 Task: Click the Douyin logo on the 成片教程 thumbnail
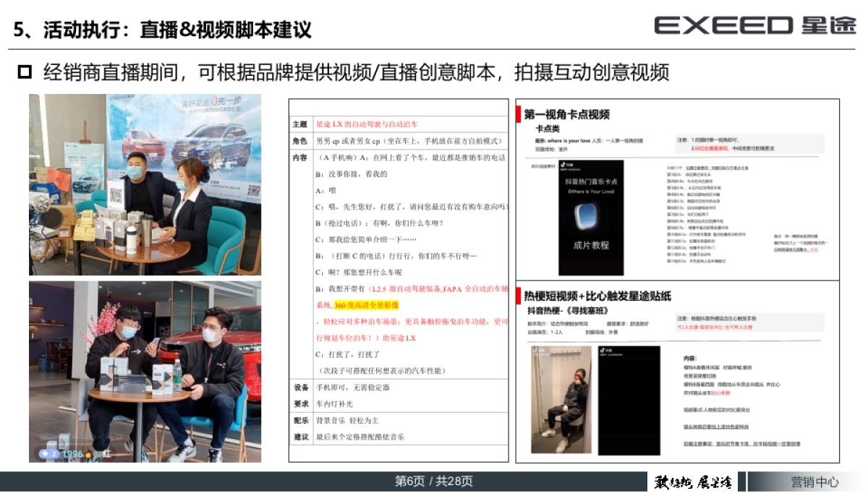[562, 165]
